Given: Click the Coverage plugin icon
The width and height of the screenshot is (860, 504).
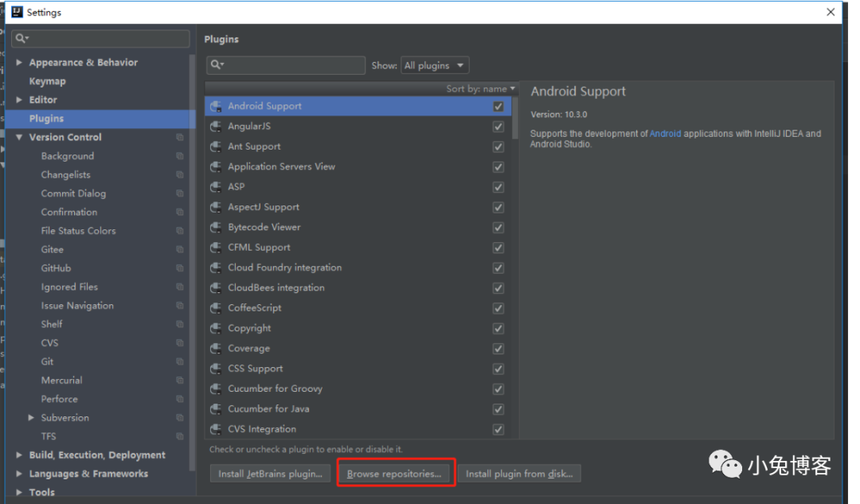Looking at the screenshot, I should [x=216, y=349].
